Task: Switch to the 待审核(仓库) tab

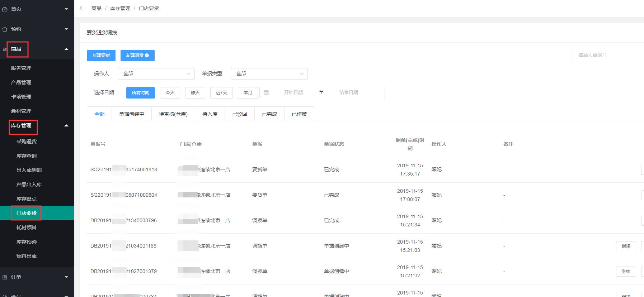Action: [173, 114]
